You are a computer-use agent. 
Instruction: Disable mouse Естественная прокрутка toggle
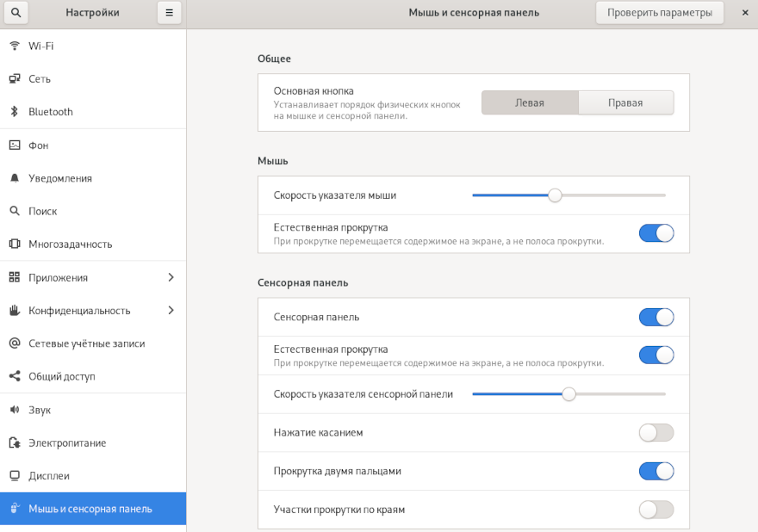[x=655, y=233]
